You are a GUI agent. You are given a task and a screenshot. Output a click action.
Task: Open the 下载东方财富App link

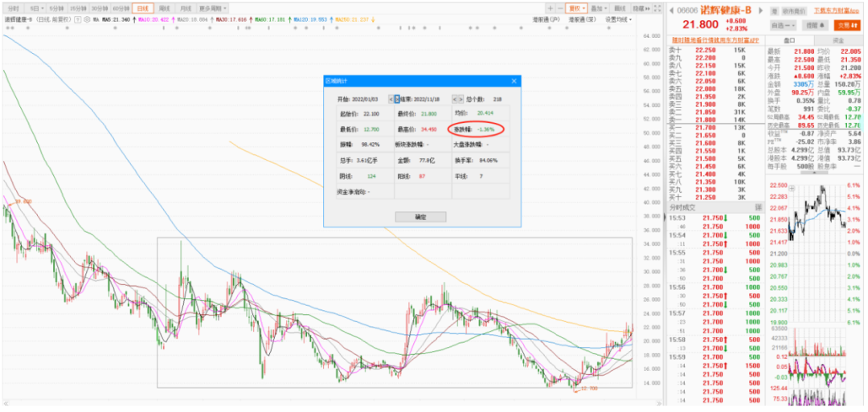tap(837, 10)
